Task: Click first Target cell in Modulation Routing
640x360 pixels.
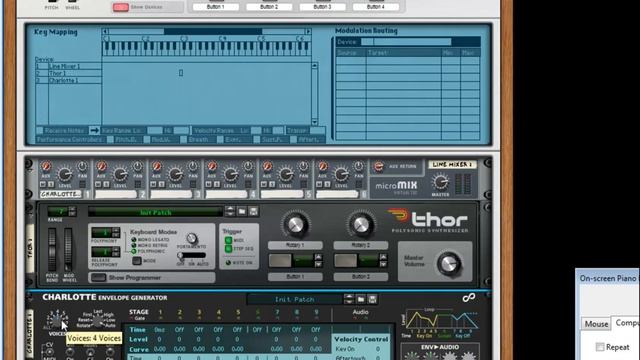Action: coord(404,61)
